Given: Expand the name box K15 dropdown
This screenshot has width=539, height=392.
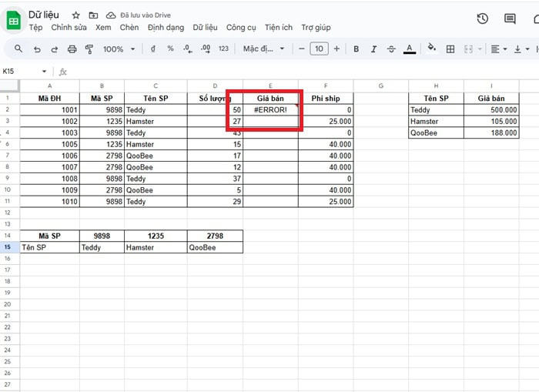Looking at the screenshot, I should (44, 72).
